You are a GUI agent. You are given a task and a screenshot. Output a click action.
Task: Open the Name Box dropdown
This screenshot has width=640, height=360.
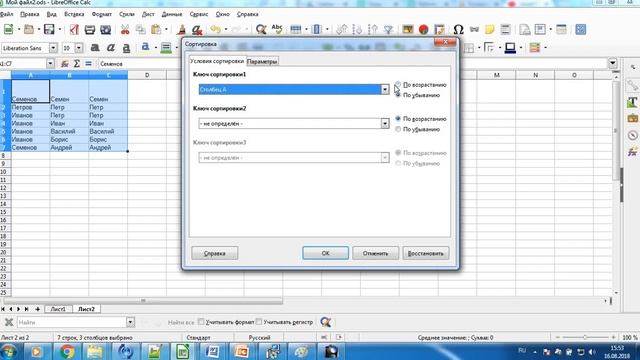click(50, 64)
